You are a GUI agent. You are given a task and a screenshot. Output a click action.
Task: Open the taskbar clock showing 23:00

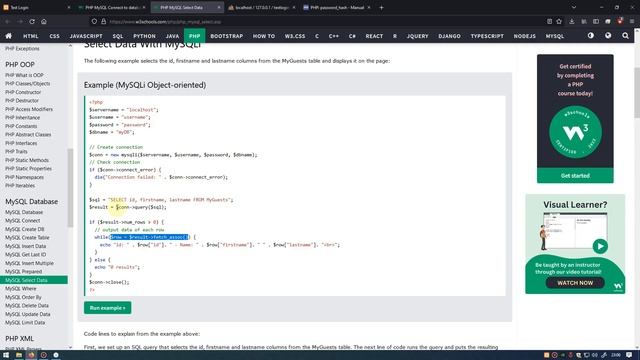[616, 355]
